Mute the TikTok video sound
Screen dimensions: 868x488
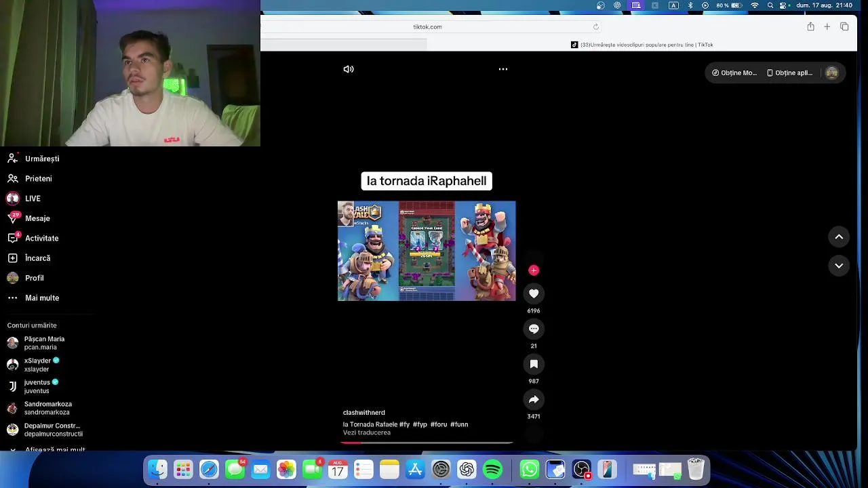pyautogui.click(x=349, y=69)
